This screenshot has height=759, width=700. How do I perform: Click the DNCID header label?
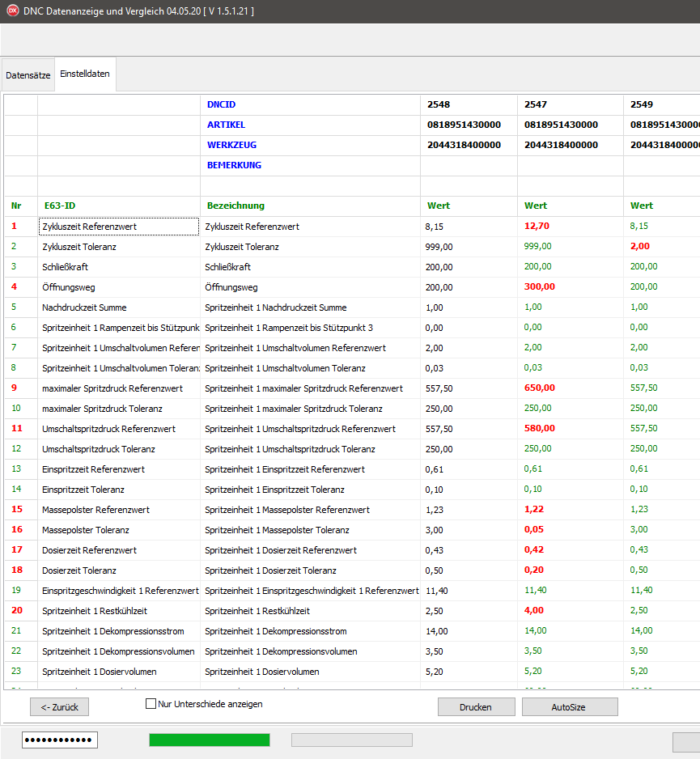point(221,104)
